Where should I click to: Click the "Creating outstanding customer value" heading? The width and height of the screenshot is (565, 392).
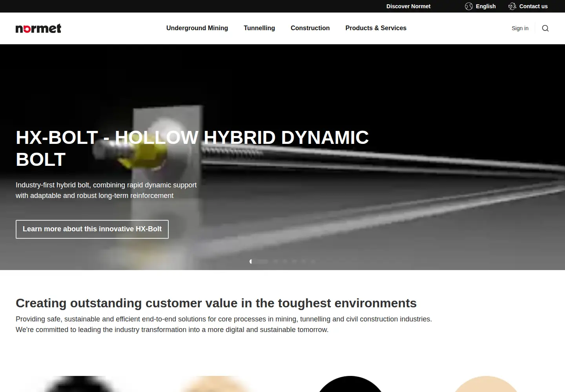click(216, 303)
